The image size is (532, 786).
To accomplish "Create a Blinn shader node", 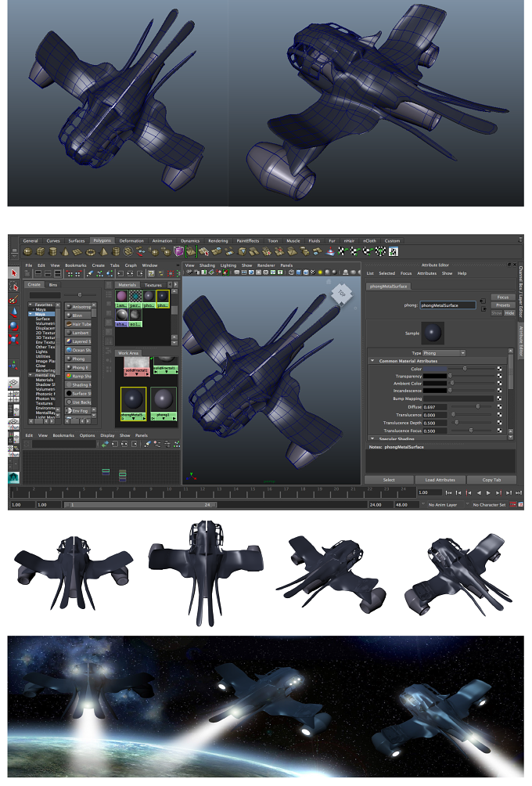I will point(78,315).
